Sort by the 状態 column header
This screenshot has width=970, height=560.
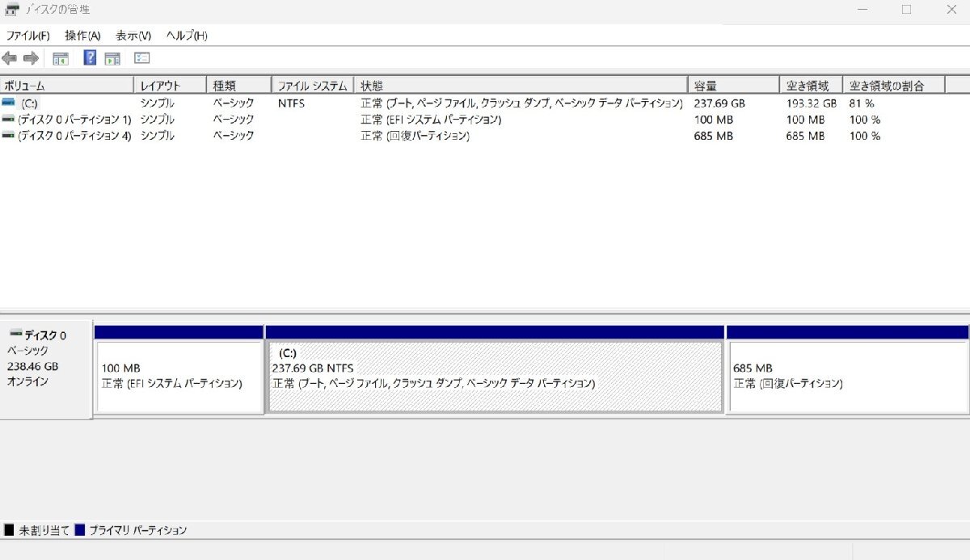click(521, 86)
